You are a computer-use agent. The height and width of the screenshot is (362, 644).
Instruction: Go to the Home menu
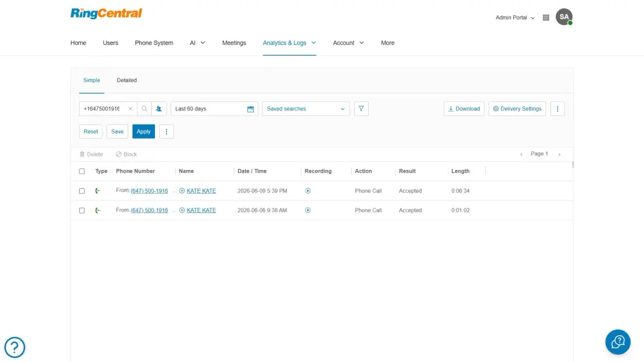click(x=78, y=43)
